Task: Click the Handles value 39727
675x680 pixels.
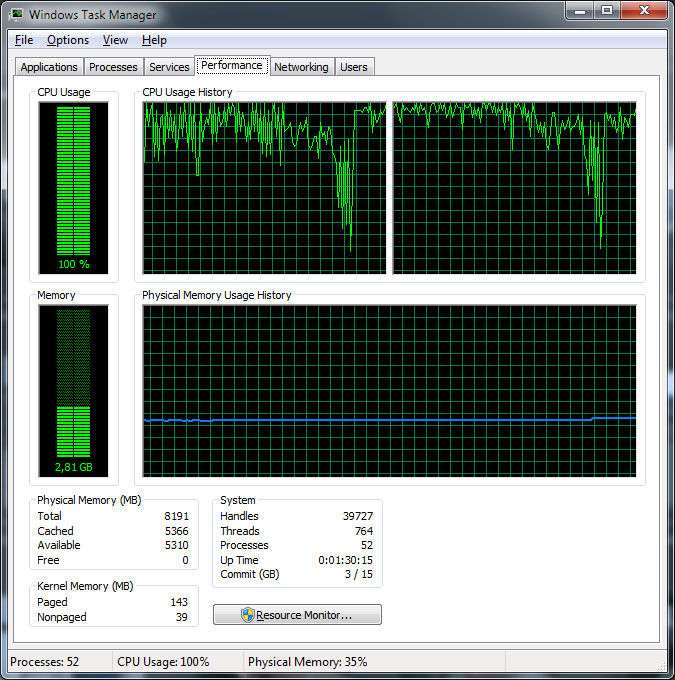Action: (358, 516)
